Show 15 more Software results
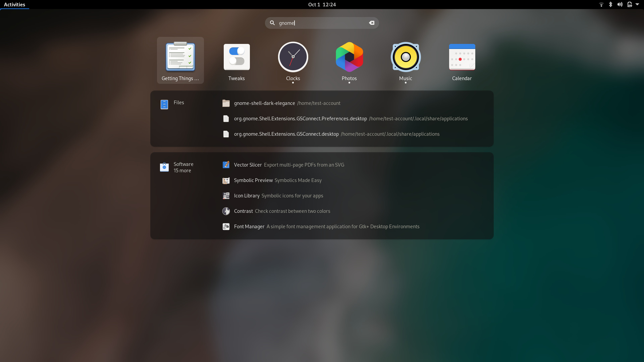The image size is (644, 362). [182, 171]
